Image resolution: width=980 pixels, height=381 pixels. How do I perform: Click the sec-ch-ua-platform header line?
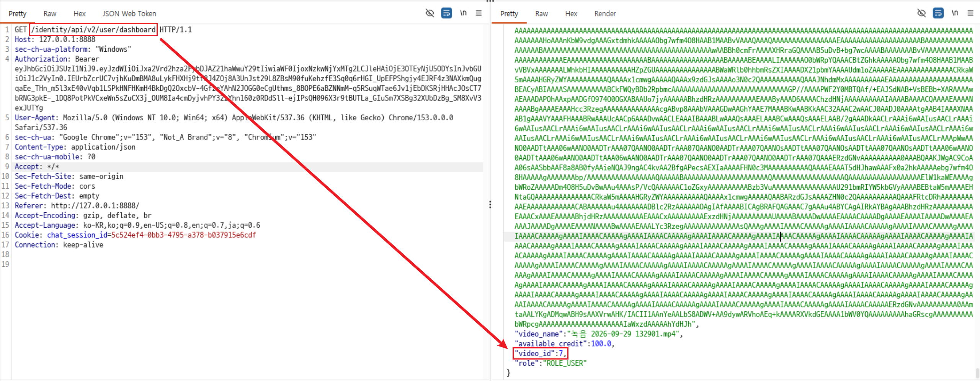[73, 49]
